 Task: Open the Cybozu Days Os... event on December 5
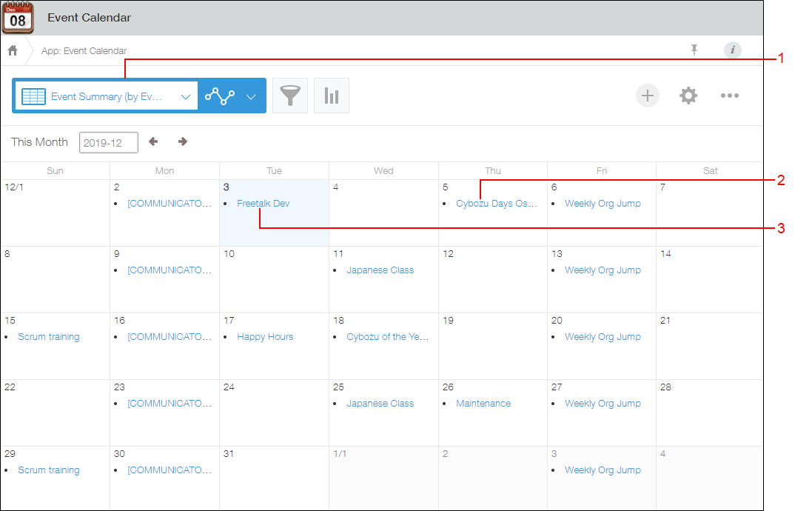coord(497,203)
